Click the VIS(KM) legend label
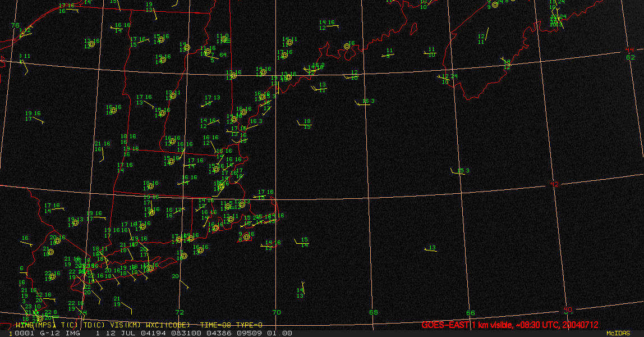The width and height of the screenshot is (644, 337). click(x=125, y=325)
